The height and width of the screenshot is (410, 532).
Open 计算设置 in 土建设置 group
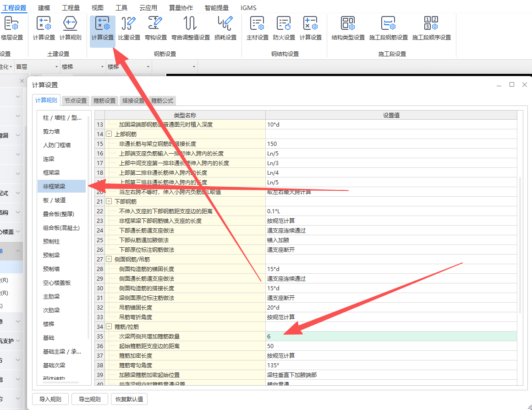44,28
